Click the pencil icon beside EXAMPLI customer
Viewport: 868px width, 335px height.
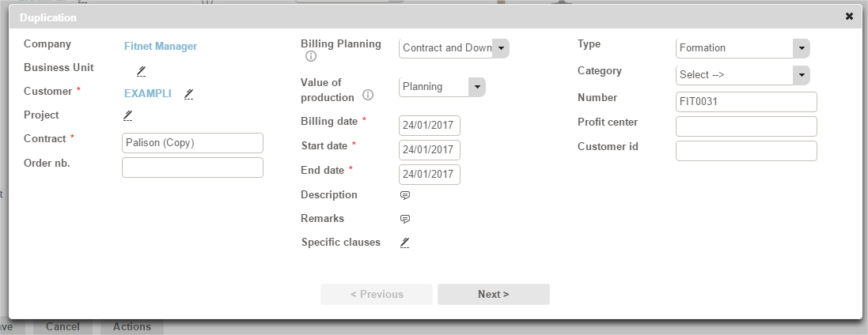(x=188, y=94)
